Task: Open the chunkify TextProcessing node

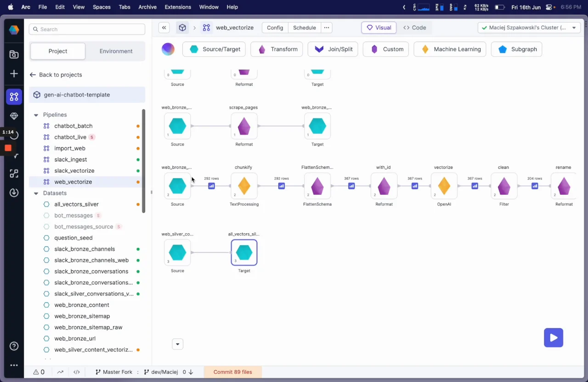Action: pos(244,186)
